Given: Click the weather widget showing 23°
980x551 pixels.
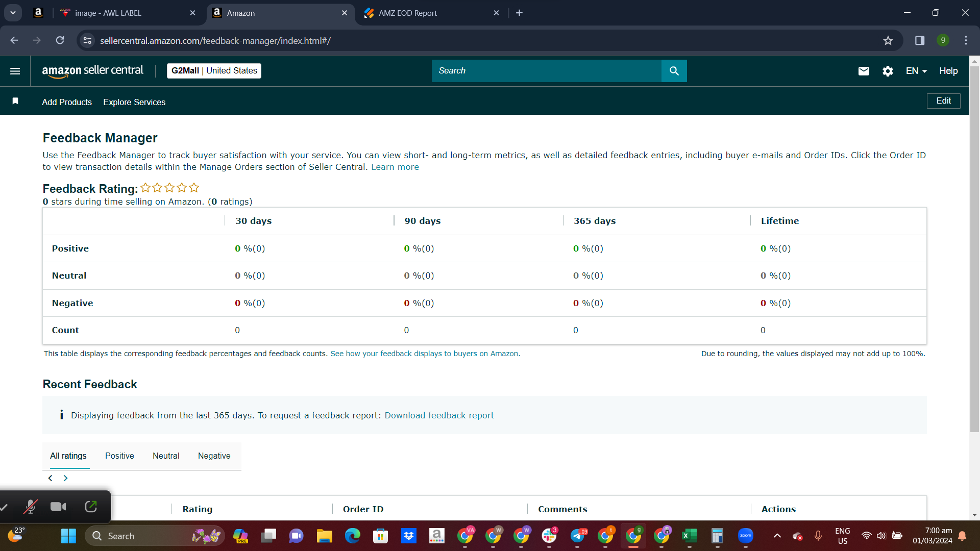Looking at the screenshot, I should coord(17,535).
